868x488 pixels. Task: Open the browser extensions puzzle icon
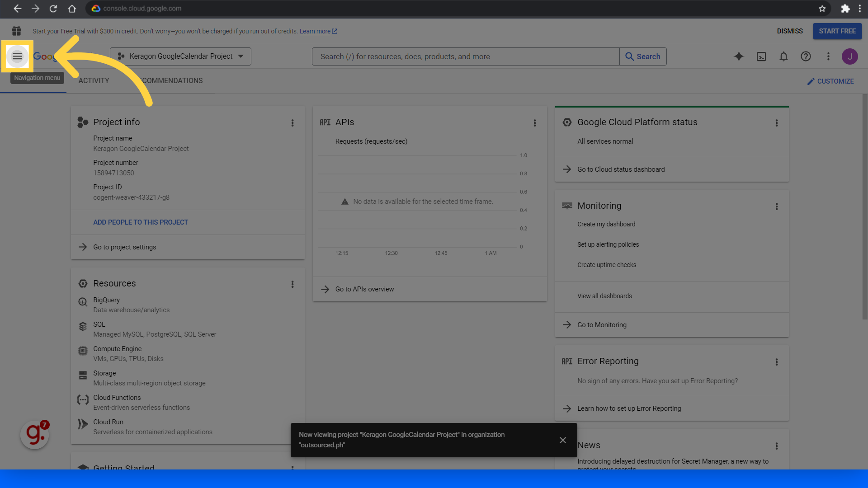coord(845,9)
